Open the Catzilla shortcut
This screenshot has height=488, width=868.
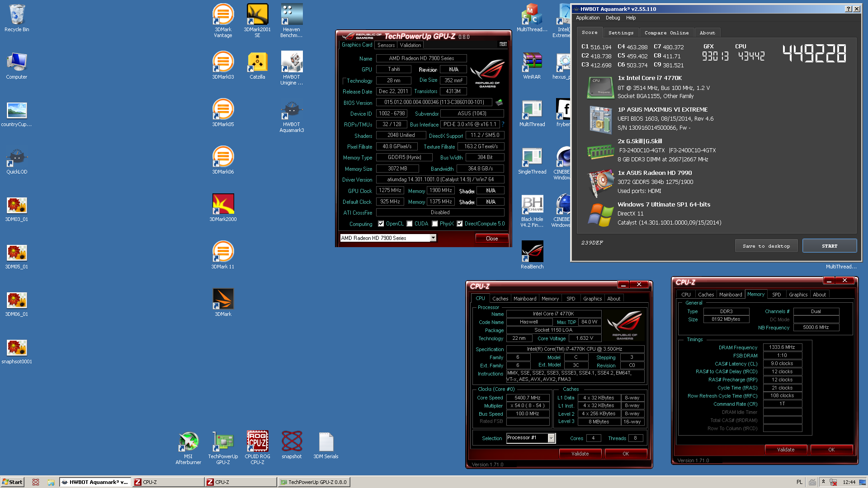click(257, 66)
